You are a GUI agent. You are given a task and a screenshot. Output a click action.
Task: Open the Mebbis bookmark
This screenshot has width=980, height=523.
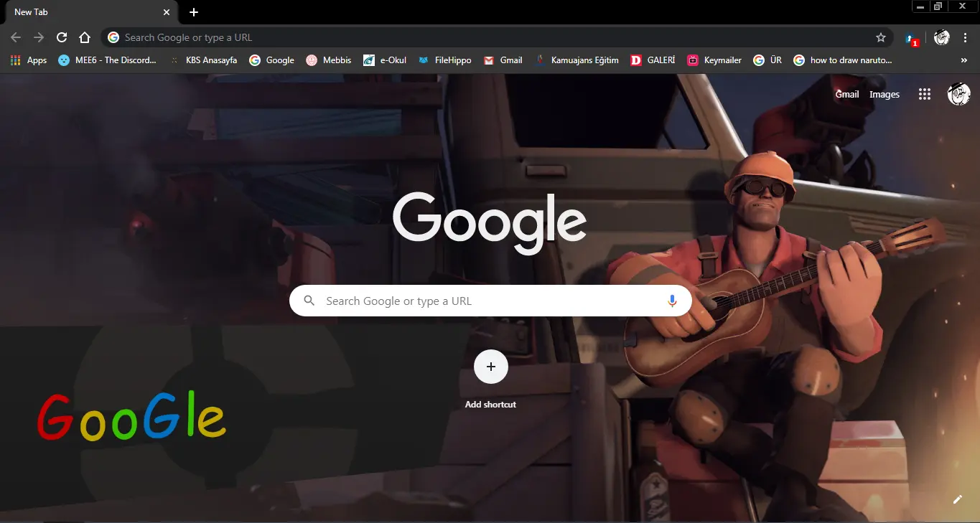coord(329,60)
